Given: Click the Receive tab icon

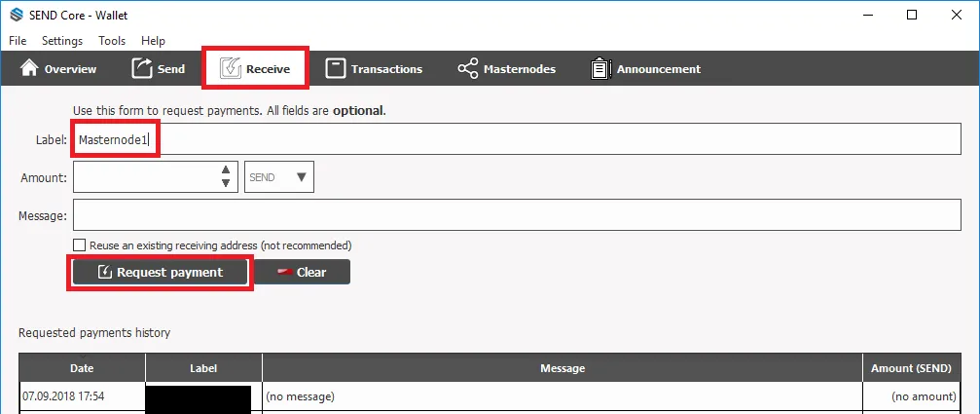Looking at the screenshot, I should [231, 68].
